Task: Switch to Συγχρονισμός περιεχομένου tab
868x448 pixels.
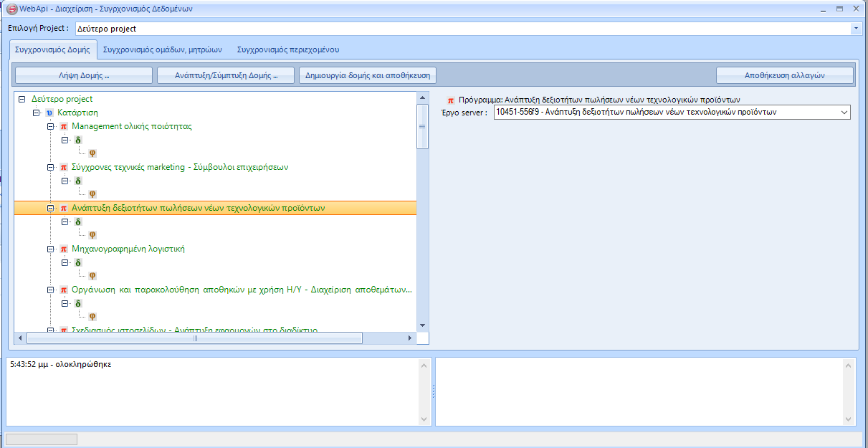Action: [x=288, y=50]
